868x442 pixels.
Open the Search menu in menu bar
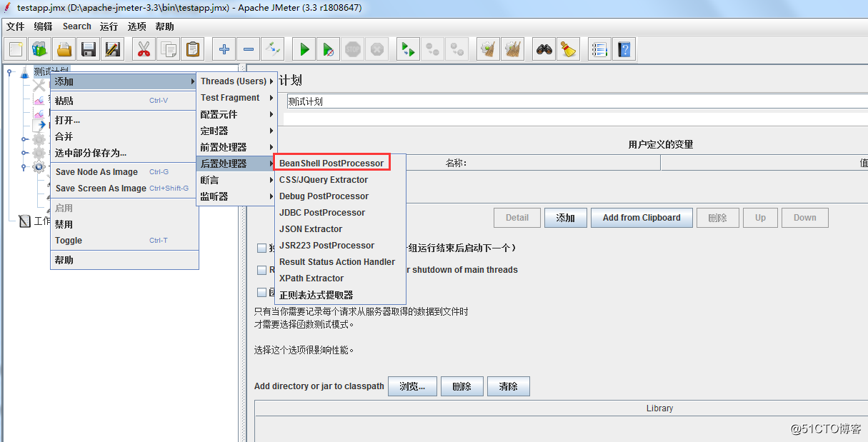tap(77, 26)
